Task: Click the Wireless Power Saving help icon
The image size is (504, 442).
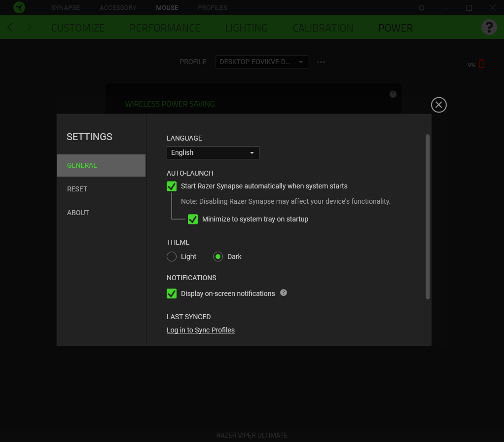Action: tap(393, 94)
